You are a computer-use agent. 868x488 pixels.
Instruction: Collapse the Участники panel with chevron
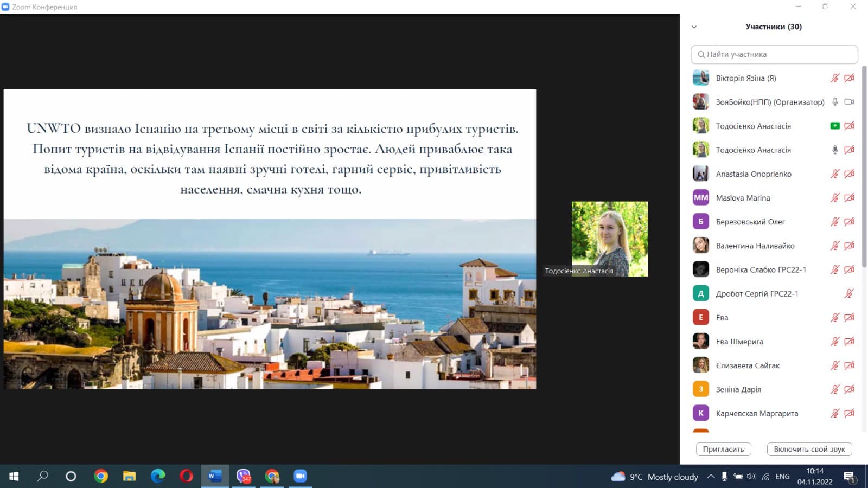click(x=694, y=27)
